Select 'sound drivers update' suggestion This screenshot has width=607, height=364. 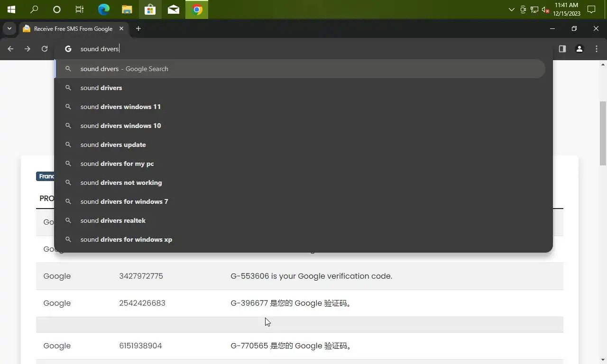coord(300,145)
